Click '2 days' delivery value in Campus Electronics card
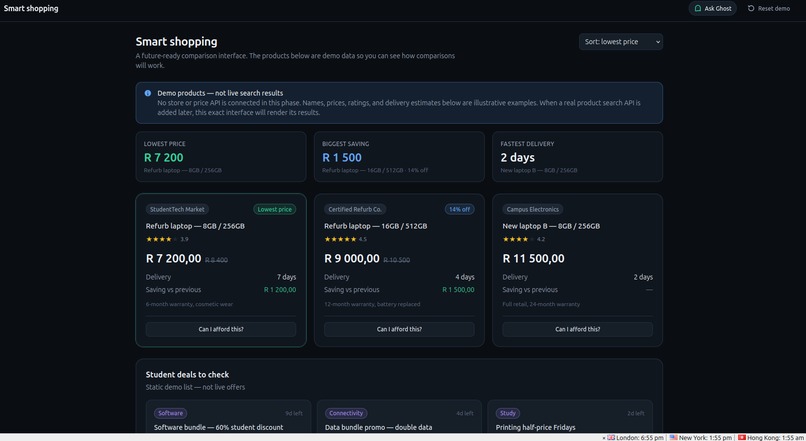Image resolution: width=806 pixels, height=441 pixels. (x=643, y=277)
